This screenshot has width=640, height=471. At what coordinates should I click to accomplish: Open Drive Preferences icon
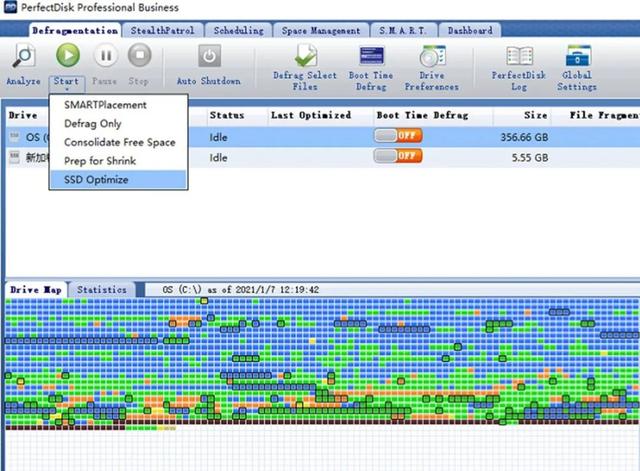coord(432,56)
